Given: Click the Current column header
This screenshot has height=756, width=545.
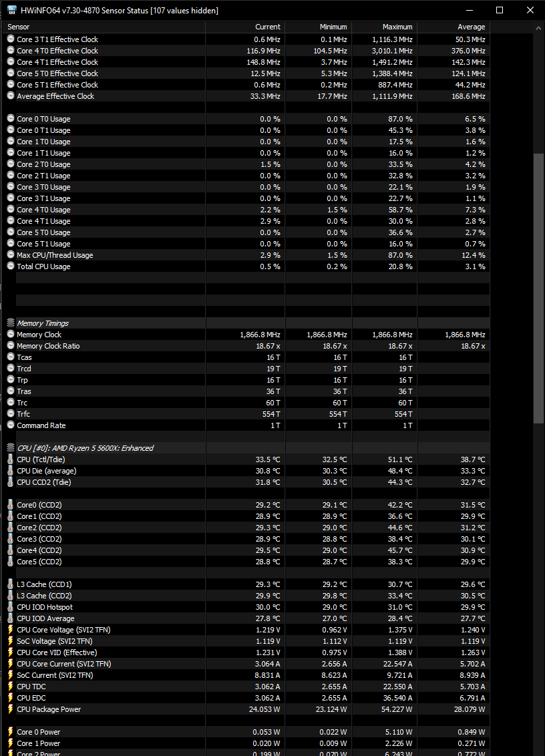Looking at the screenshot, I should pyautogui.click(x=245, y=27).
